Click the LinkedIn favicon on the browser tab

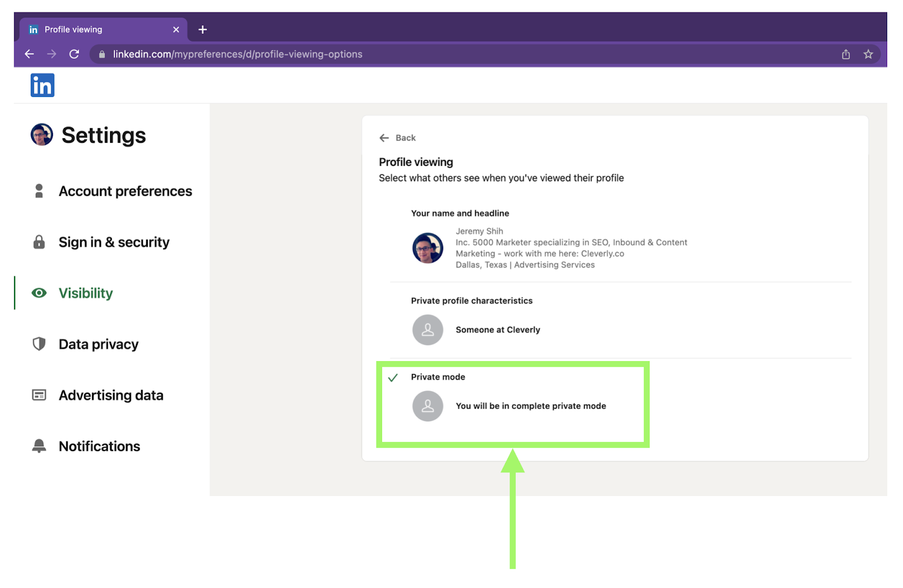coord(33,29)
